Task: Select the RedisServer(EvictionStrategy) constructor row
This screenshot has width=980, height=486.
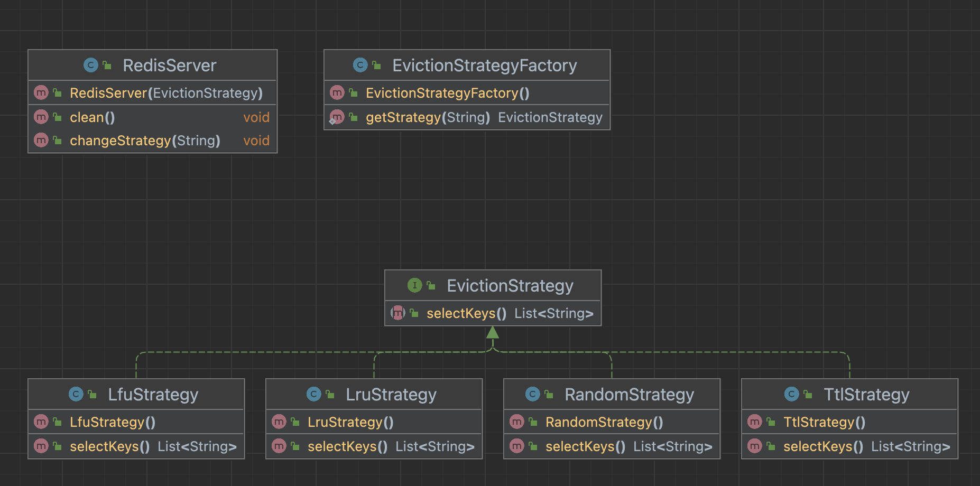Action: 153,92
